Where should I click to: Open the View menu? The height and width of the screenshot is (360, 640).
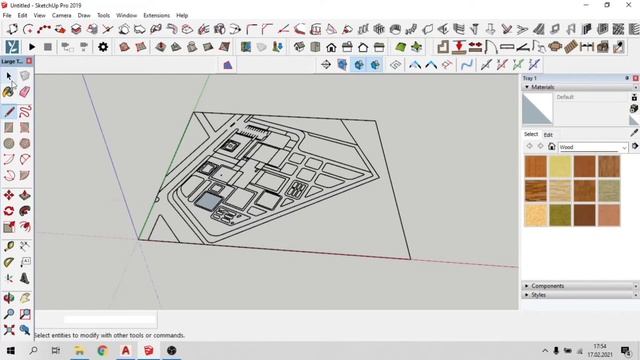[40, 16]
